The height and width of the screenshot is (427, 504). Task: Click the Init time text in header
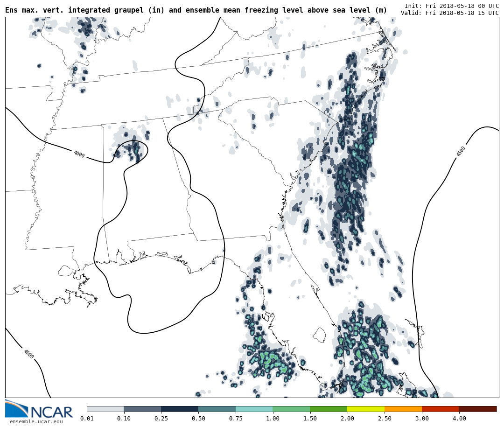pos(451,6)
